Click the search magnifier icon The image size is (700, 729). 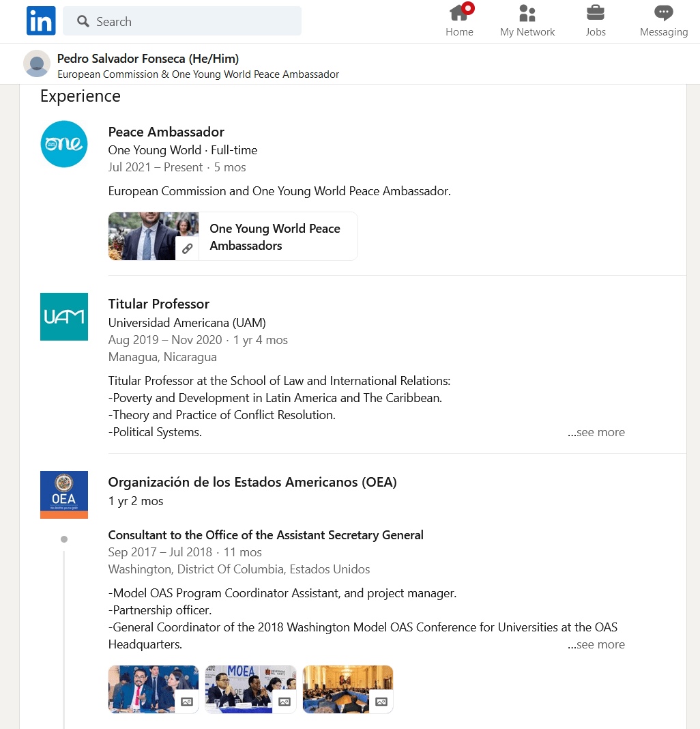[83, 21]
